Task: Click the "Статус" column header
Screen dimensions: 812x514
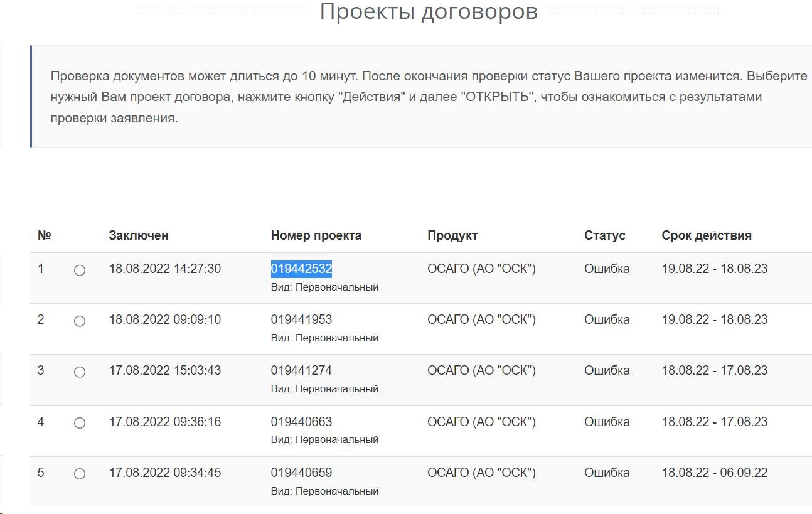Action: pos(604,235)
